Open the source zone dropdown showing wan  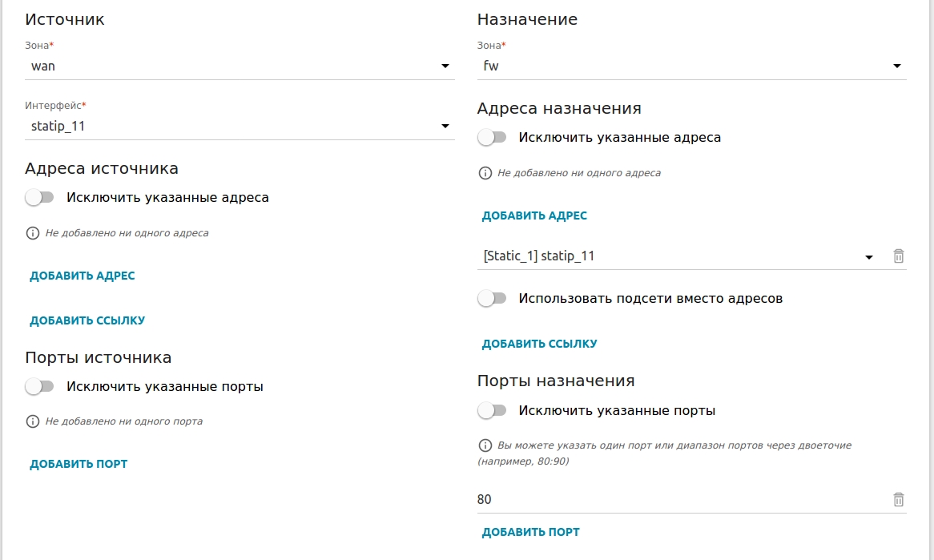239,66
